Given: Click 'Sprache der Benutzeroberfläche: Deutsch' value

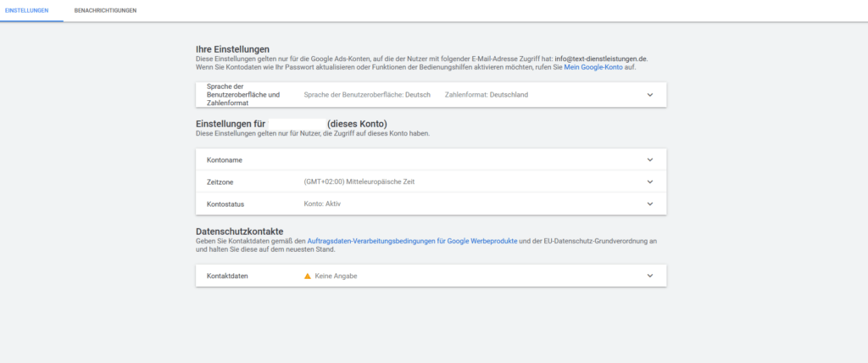Looking at the screenshot, I should pos(366,95).
